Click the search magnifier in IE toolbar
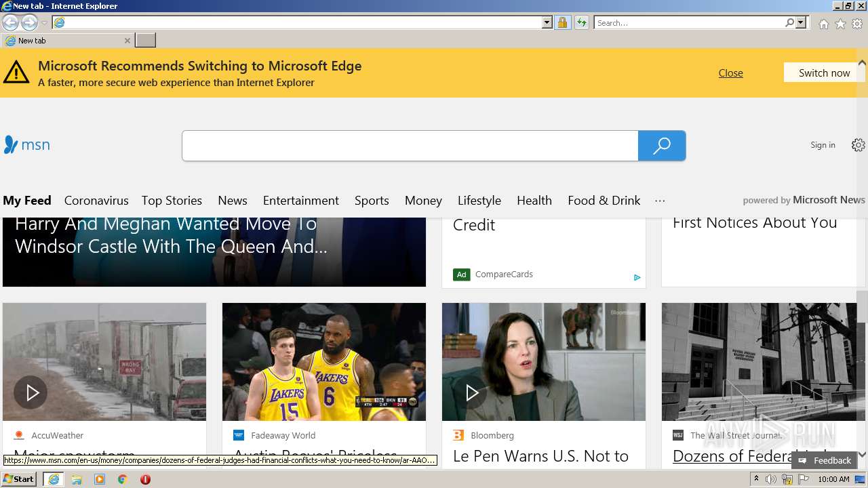Viewport: 868px width, 488px height. click(x=789, y=22)
